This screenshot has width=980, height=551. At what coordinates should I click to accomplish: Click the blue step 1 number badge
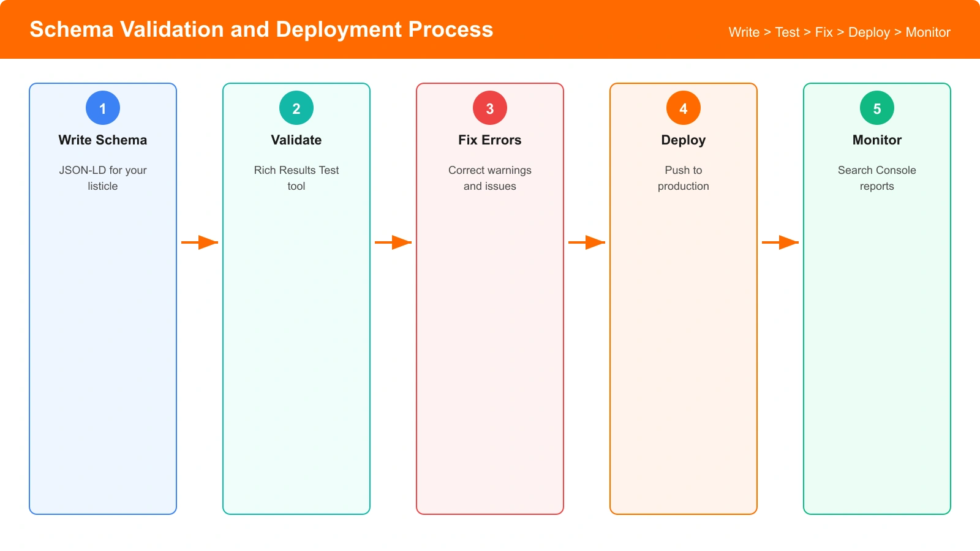coord(102,108)
